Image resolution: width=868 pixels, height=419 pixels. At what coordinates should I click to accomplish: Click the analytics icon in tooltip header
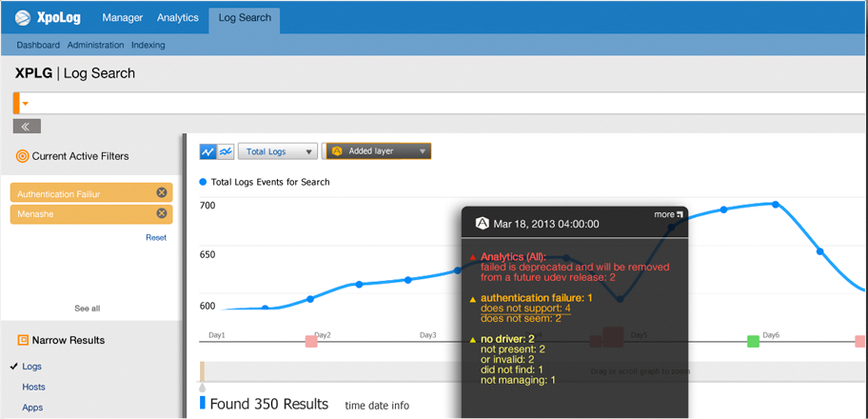tap(483, 224)
